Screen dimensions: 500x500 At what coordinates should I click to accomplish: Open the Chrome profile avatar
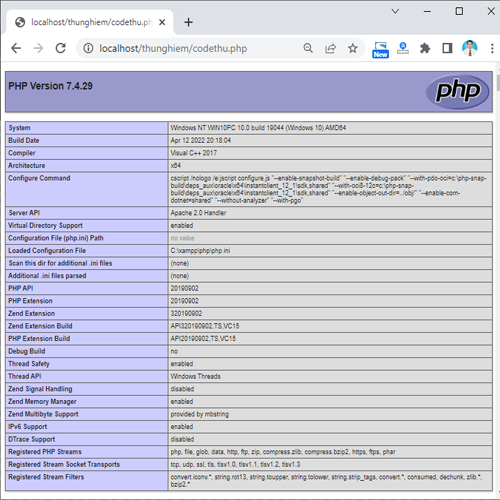click(x=470, y=48)
